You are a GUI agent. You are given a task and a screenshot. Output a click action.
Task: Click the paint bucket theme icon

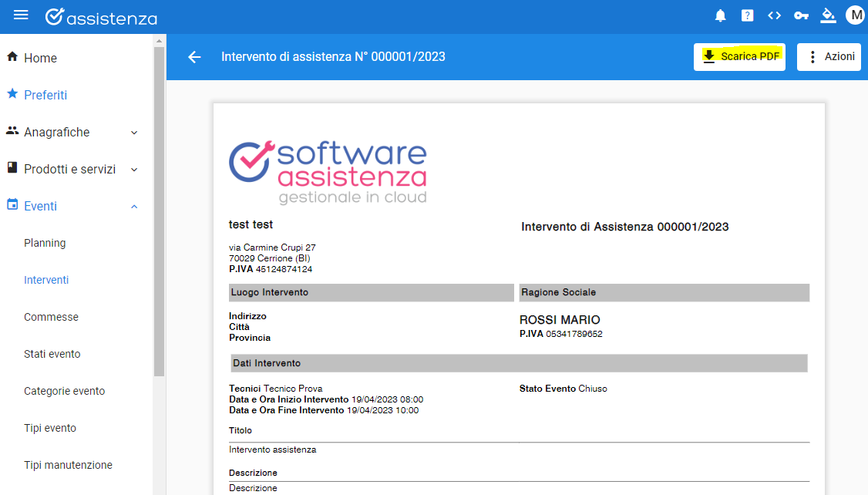[828, 15]
